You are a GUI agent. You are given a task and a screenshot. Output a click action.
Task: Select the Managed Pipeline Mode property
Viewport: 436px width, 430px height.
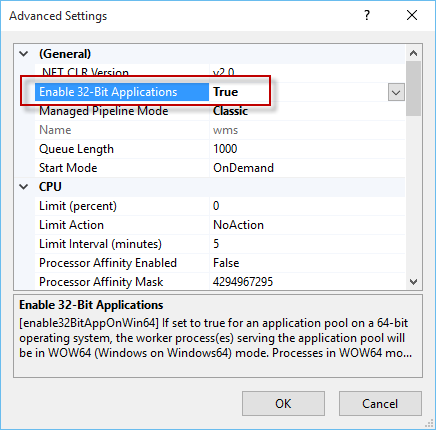tap(104, 111)
